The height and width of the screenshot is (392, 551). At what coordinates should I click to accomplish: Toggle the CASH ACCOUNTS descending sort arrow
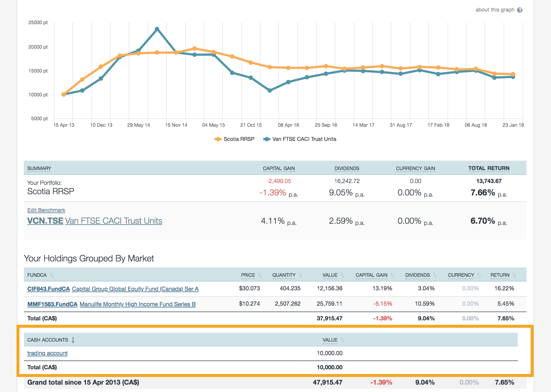point(73,340)
